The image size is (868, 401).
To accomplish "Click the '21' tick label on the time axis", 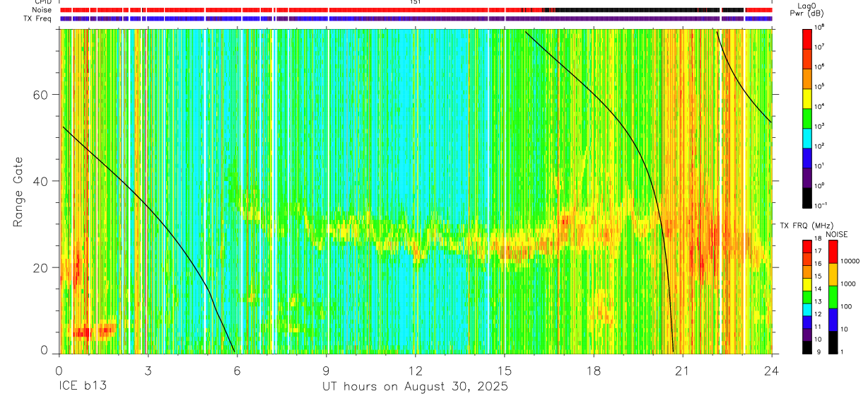I will [683, 370].
